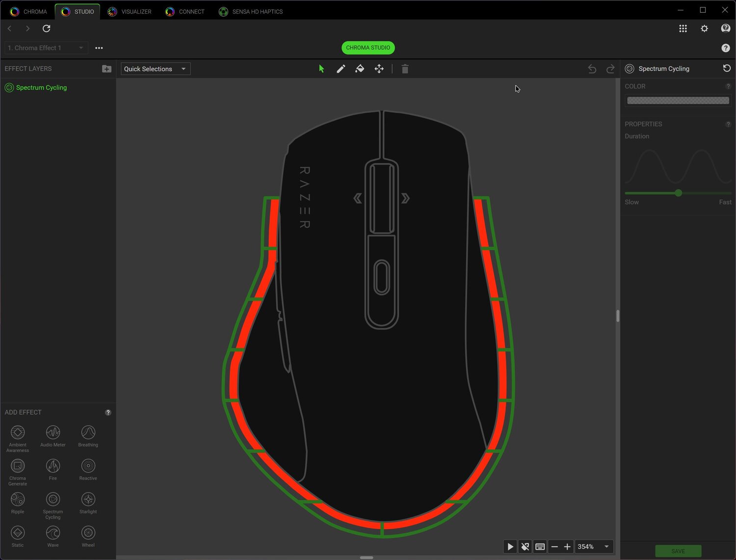The width and height of the screenshot is (736, 560).
Task: Click the Chroma Studio badge
Action: (x=368, y=48)
